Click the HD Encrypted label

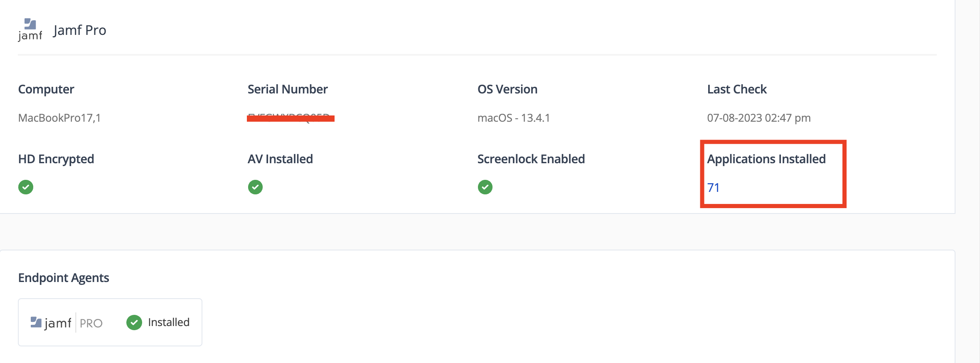tap(56, 159)
